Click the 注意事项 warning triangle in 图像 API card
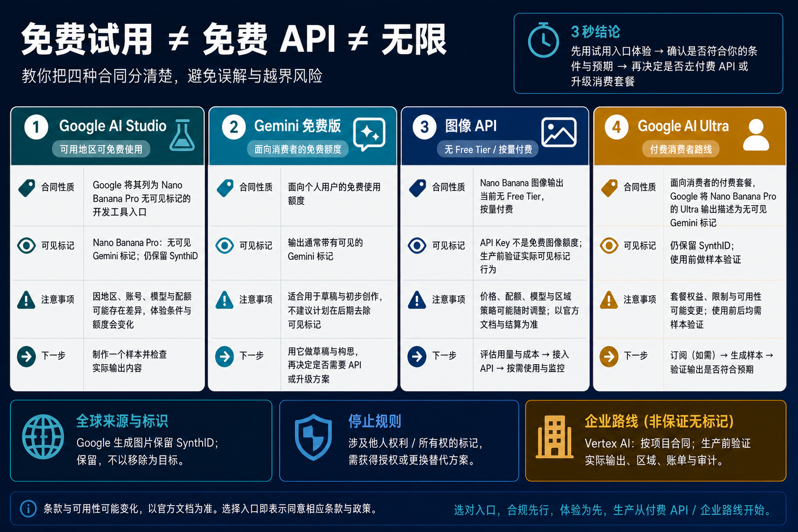798x532 pixels. click(x=417, y=300)
